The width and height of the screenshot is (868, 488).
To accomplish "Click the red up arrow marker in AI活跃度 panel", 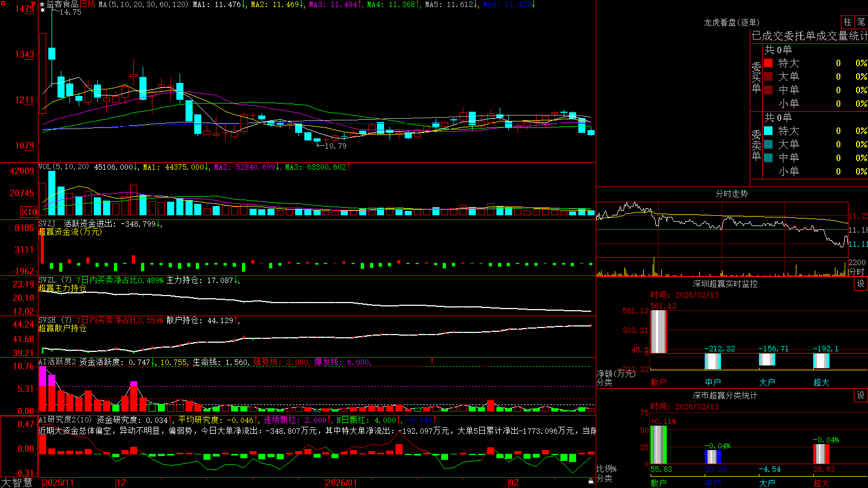I will tap(432, 361).
